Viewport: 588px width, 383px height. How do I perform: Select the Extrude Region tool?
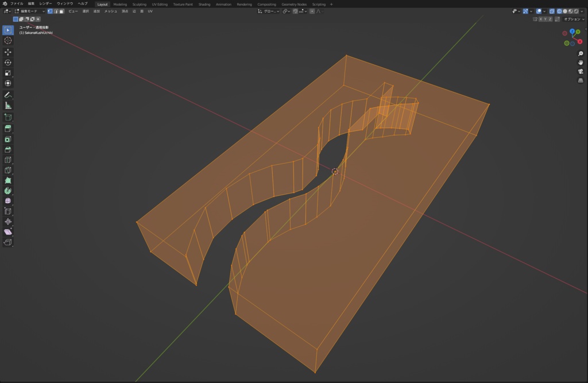coord(8,128)
